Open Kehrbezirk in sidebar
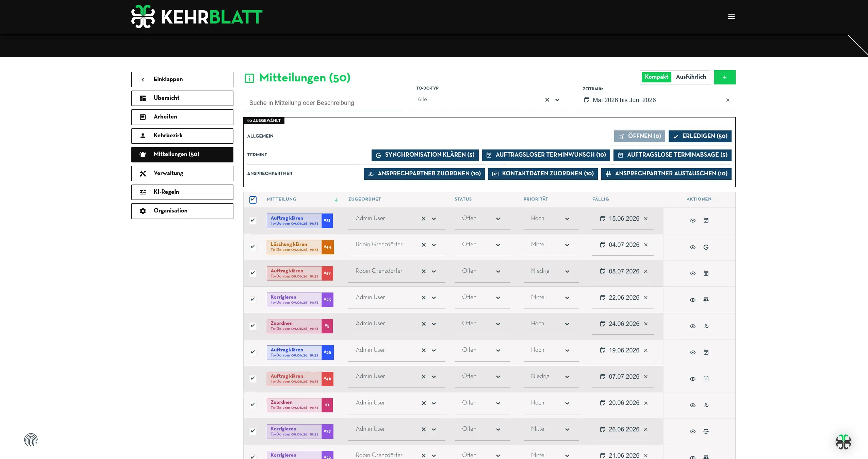Image resolution: width=868 pixels, height=459 pixels. point(182,136)
